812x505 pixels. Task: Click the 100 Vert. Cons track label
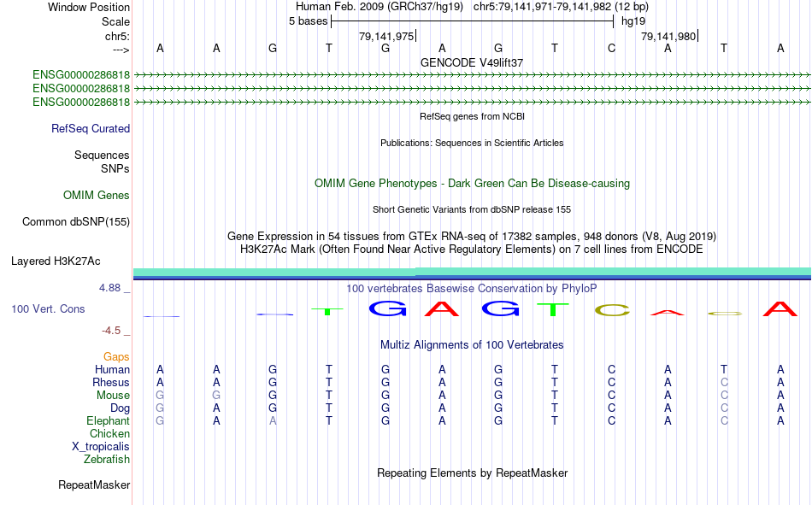click(x=48, y=309)
